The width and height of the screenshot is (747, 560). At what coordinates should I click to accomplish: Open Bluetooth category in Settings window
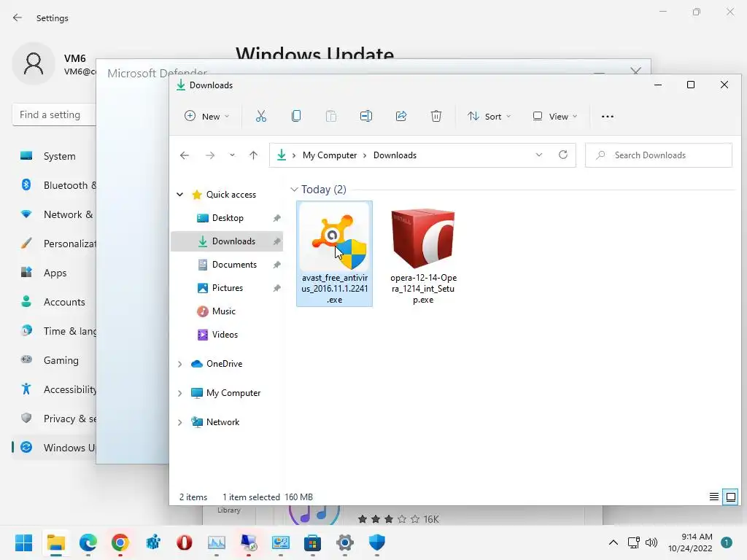tap(54, 185)
